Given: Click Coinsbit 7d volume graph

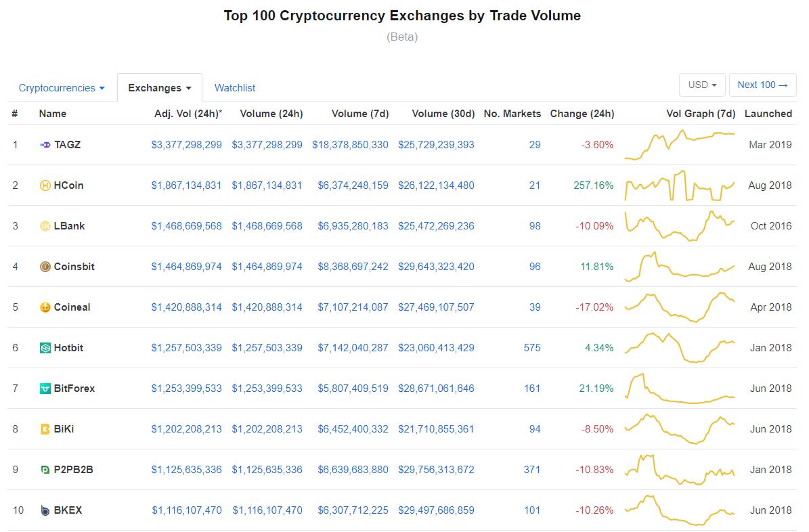Looking at the screenshot, I should coord(680,267).
